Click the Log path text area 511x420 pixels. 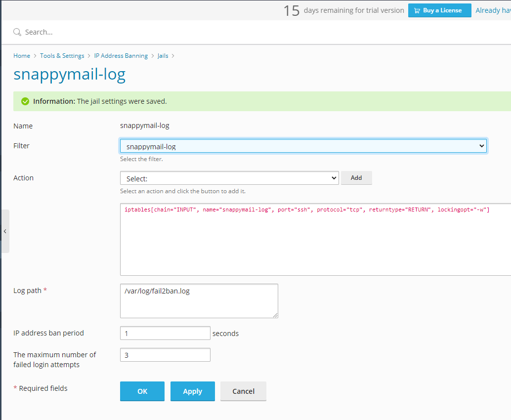199,301
